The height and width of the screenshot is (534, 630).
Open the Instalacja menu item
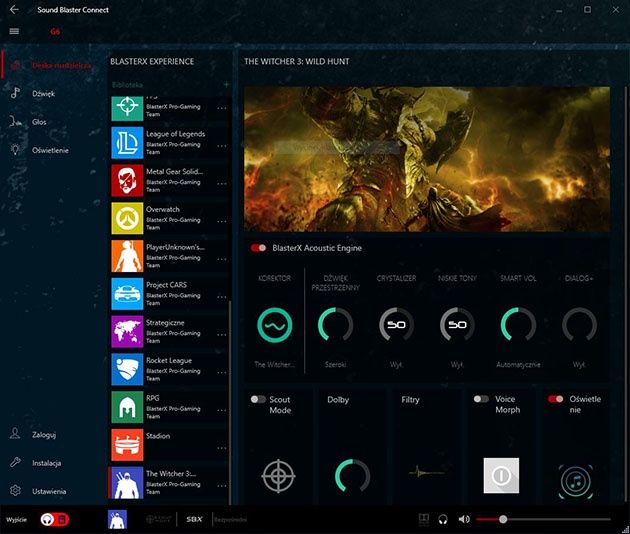47,463
